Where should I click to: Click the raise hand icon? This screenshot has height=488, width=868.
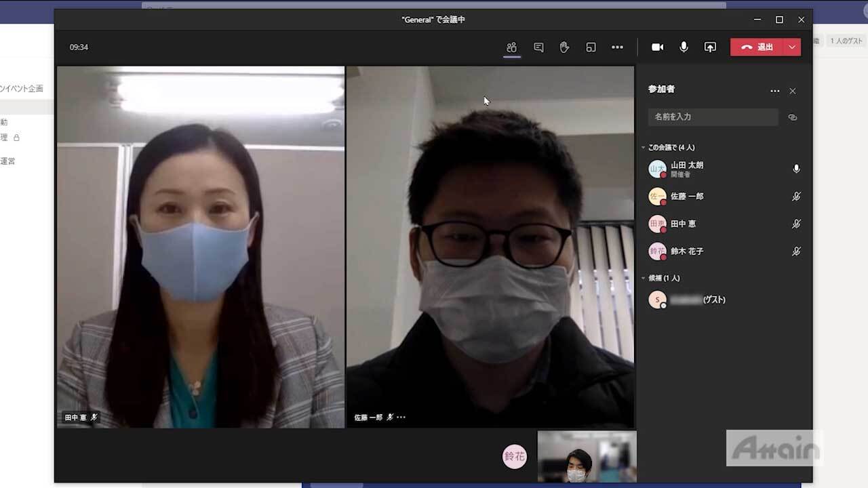tap(564, 47)
